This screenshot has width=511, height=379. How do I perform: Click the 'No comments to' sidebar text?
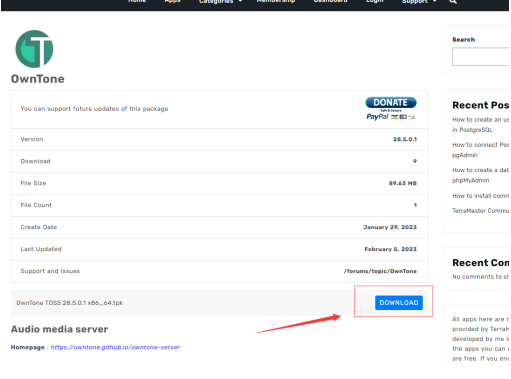(480, 277)
